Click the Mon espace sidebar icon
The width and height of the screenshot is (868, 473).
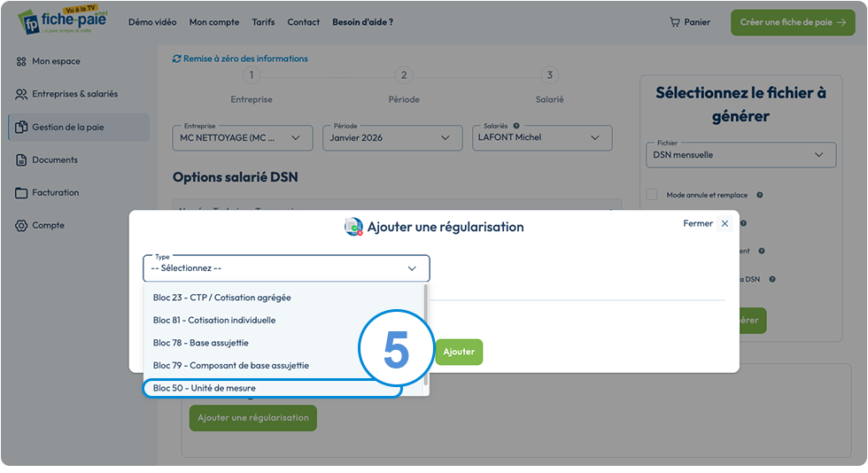21,61
